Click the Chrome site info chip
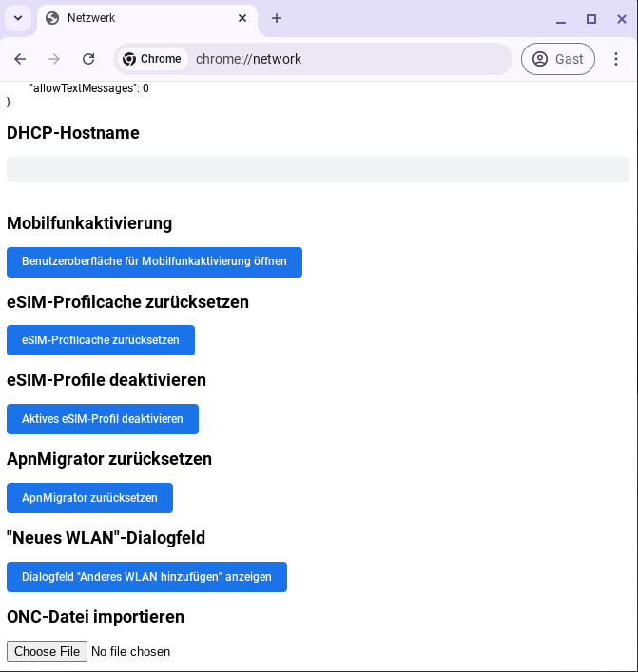 152,59
